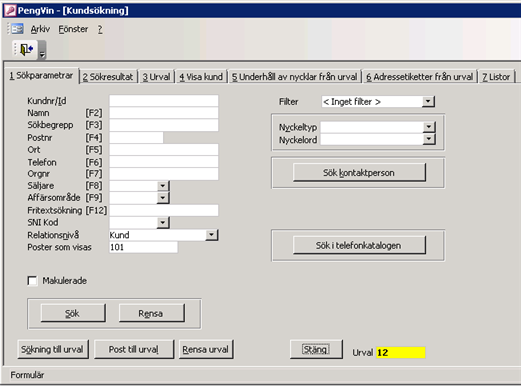Switch to the 3 Urval tab

(x=156, y=77)
